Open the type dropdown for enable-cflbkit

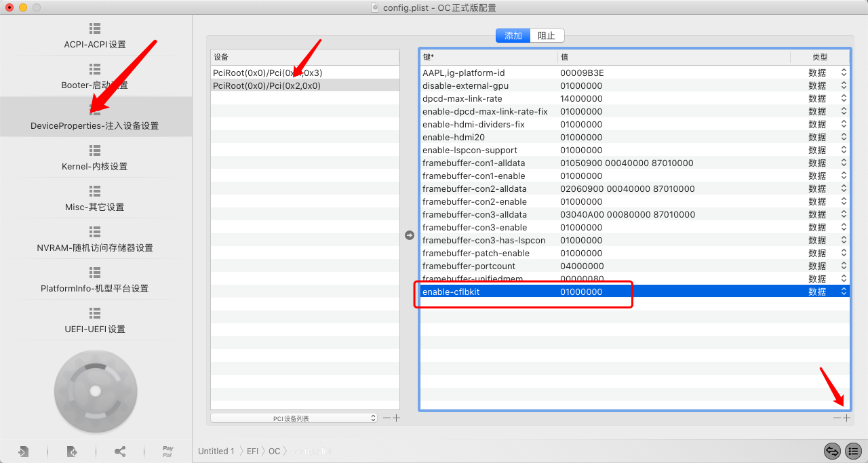pos(844,291)
